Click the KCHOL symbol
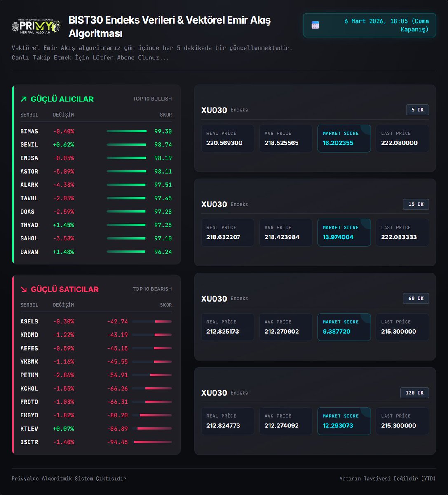 coord(29,389)
